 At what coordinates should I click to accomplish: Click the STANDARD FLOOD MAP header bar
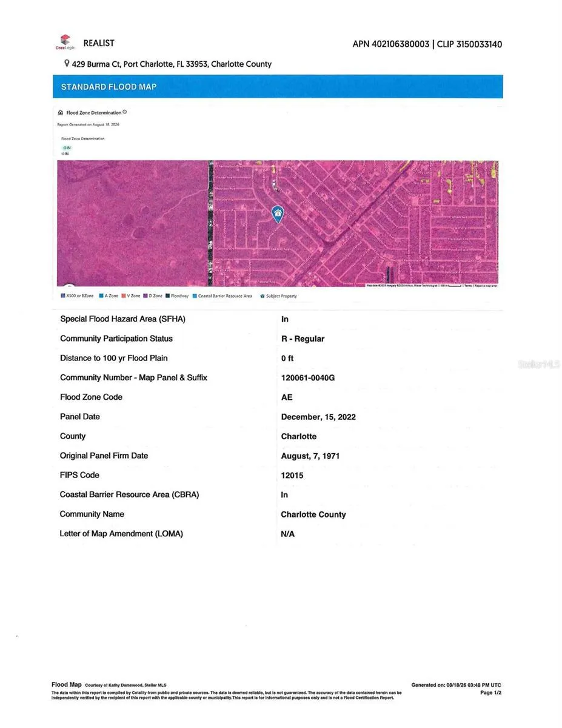(x=278, y=87)
